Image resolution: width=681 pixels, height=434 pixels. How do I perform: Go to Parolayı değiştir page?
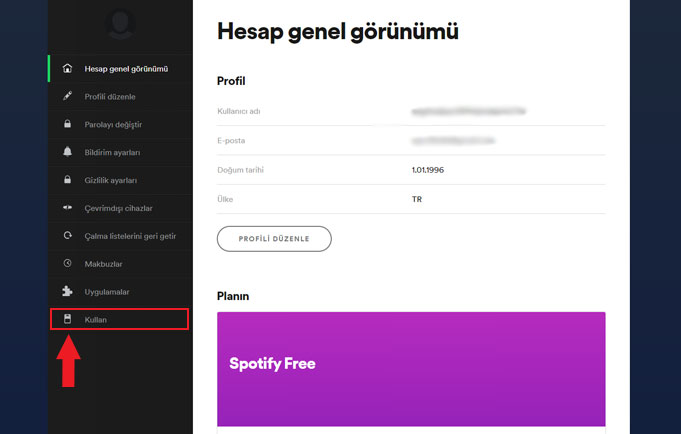point(113,124)
